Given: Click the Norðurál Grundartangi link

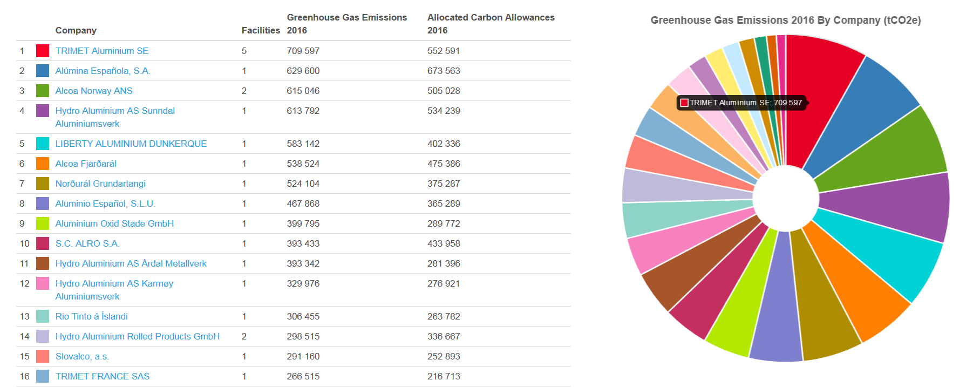Looking at the screenshot, I should pyautogui.click(x=100, y=184).
